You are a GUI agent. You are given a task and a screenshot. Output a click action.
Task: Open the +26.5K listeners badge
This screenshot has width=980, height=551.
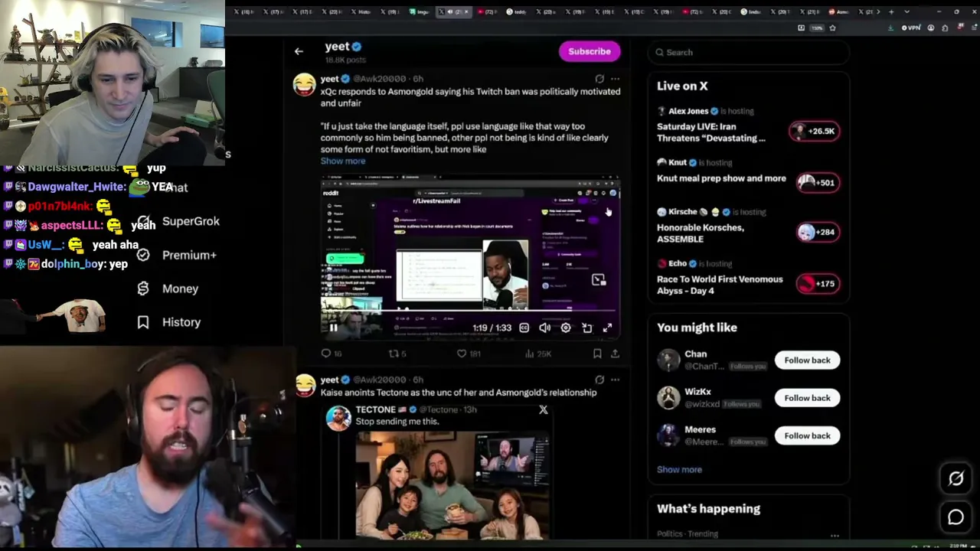[814, 131]
